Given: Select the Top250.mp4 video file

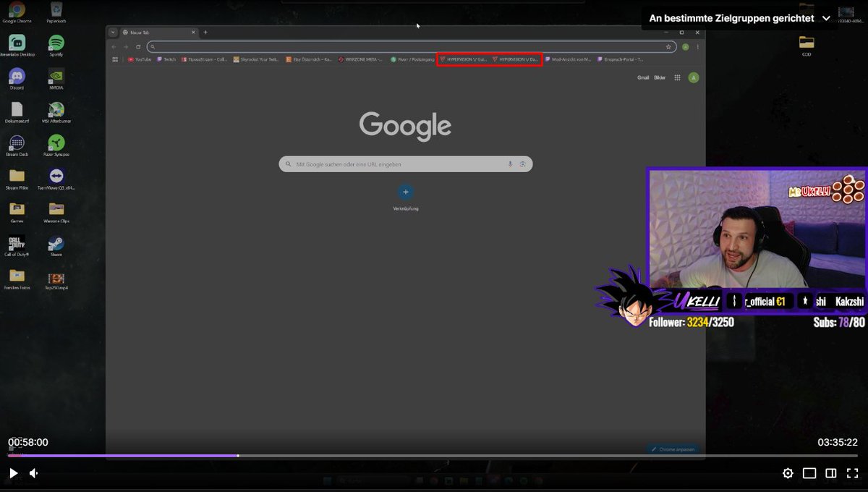Looking at the screenshot, I should coord(56,279).
